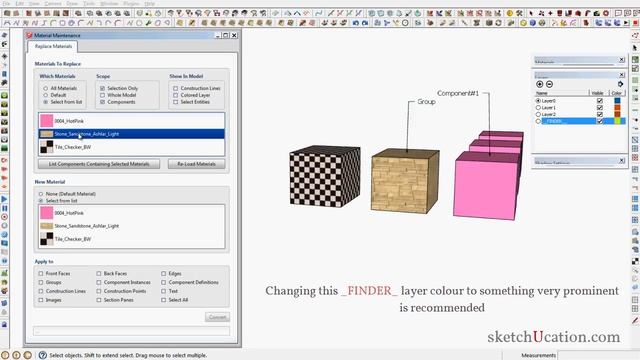The image size is (640, 360).
Task: Open _FINDER_ layer green color swatch
Action: click(617, 121)
